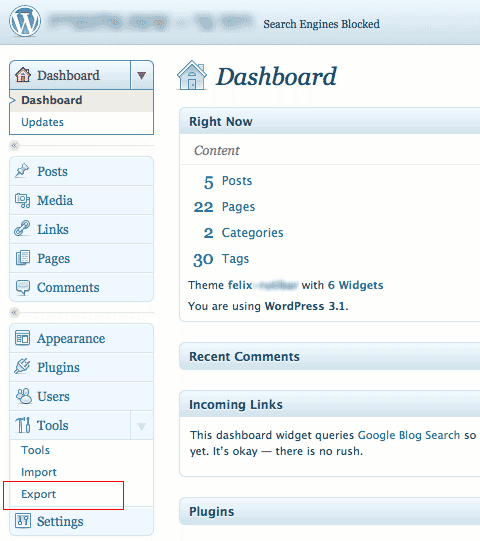Collapse sidebar using arrow below Comments
This screenshot has height=541, width=480.
click(x=14, y=312)
